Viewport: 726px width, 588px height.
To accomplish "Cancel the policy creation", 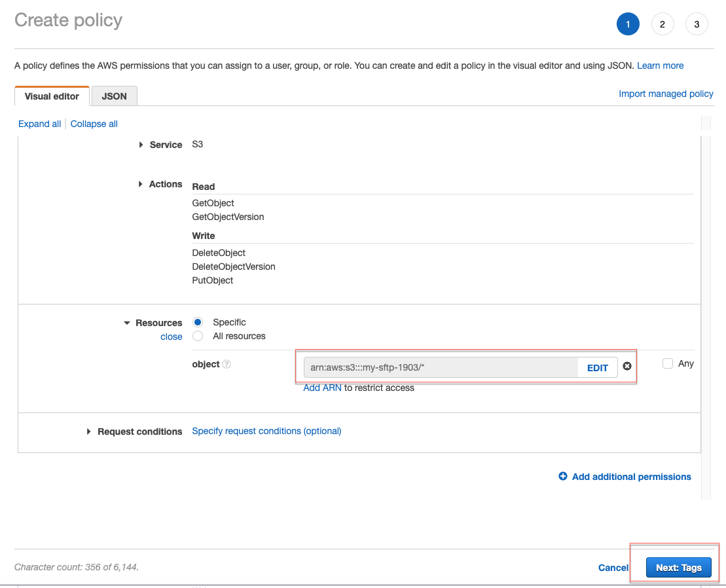I will (613, 568).
